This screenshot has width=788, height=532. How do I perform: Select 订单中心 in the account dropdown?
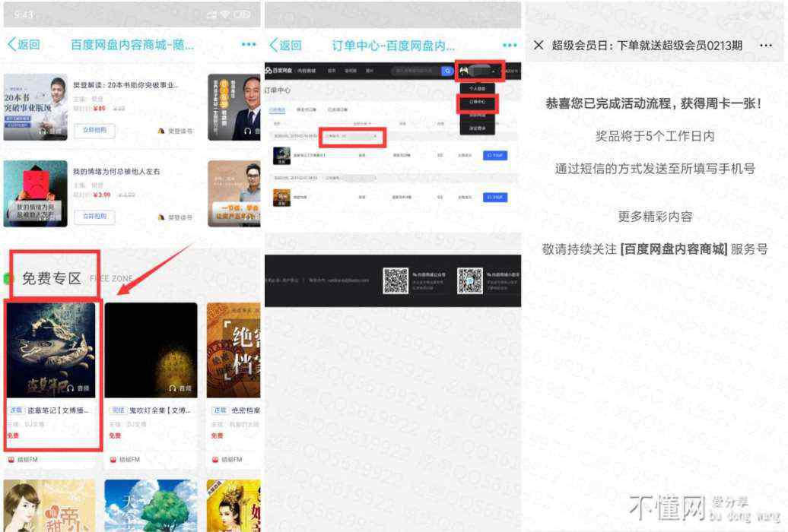tap(478, 103)
